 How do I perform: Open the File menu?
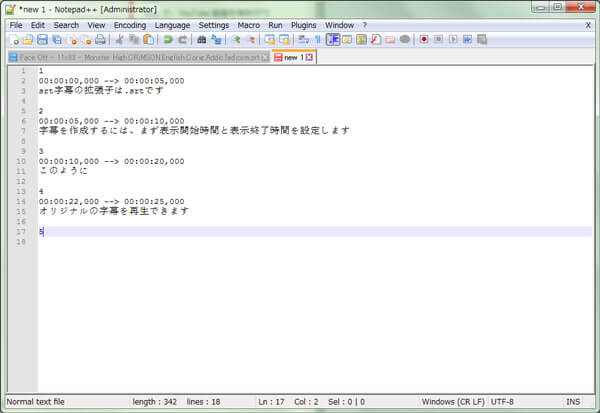(x=16, y=25)
